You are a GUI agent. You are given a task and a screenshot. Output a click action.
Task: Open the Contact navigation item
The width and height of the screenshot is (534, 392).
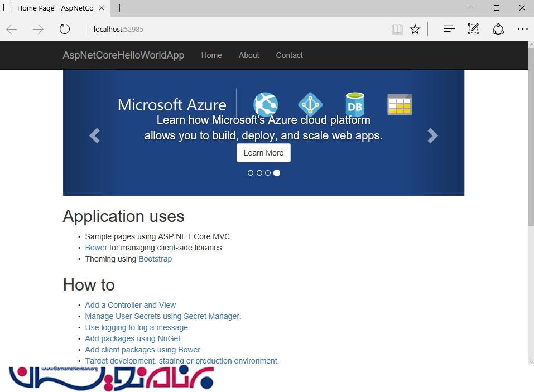coord(289,55)
